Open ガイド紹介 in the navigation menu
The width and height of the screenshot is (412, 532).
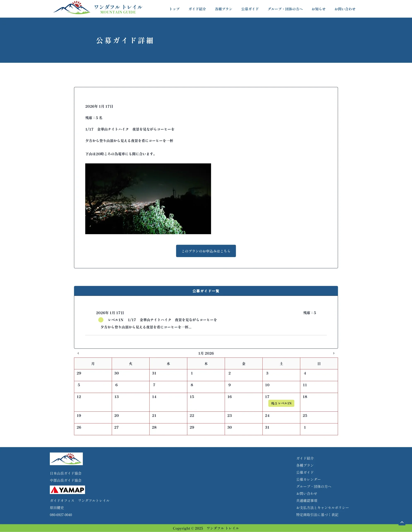coord(197,9)
